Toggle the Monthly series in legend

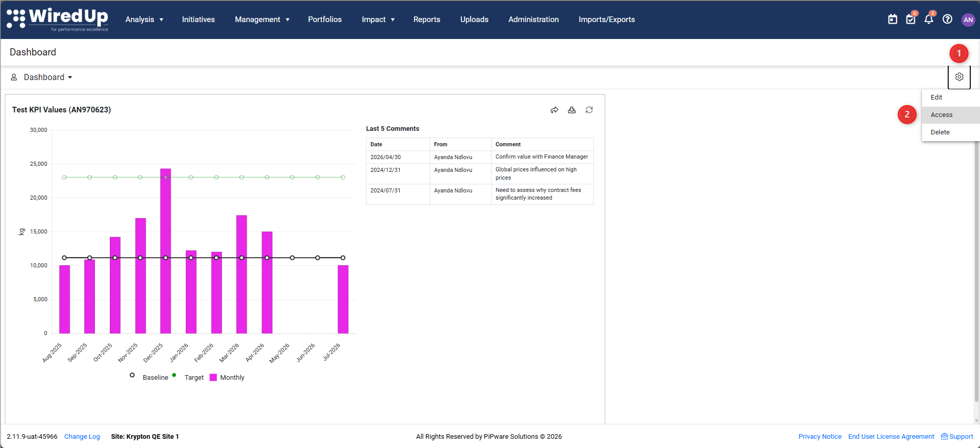point(227,377)
